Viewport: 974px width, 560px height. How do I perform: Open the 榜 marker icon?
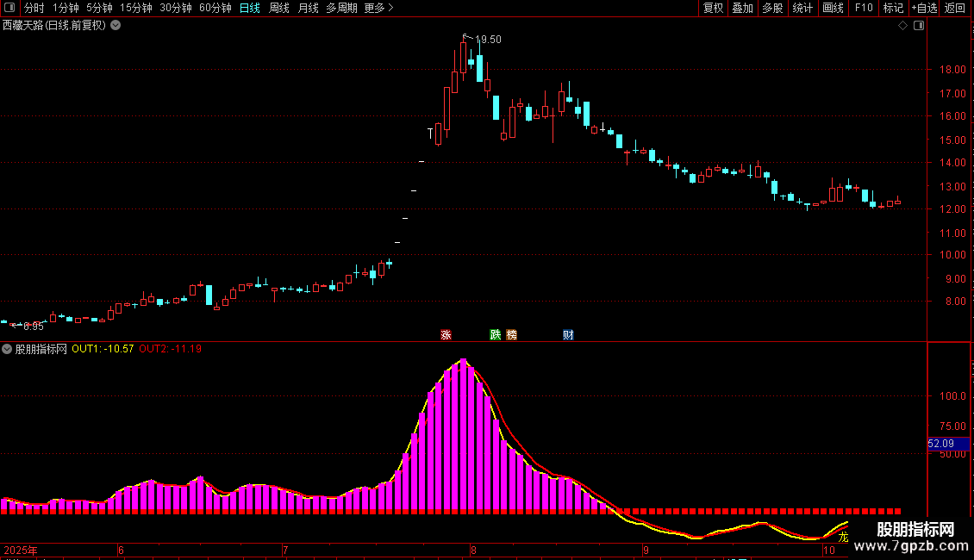(511, 334)
